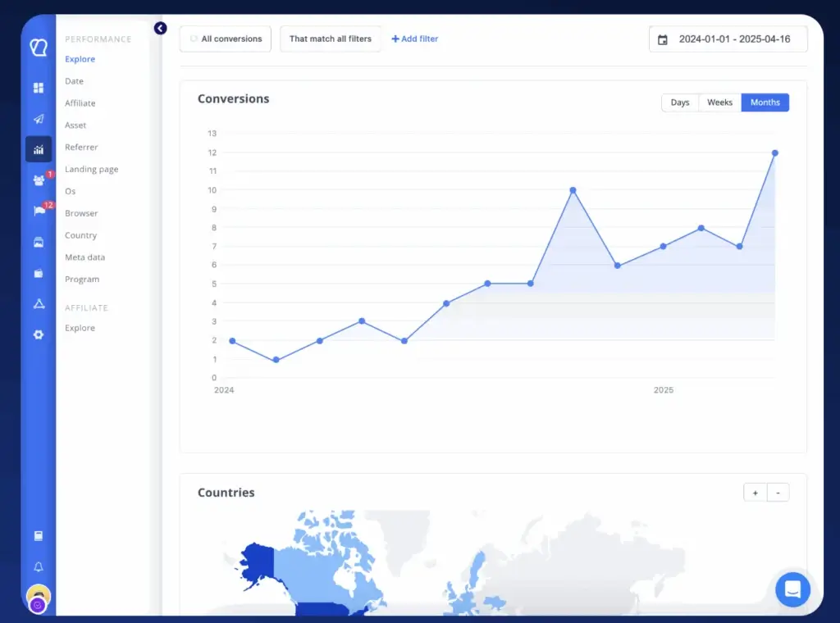Image resolution: width=840 pixels, height=623 pixels.
Task: Switch chart granularity to Days
Action: 679,102
